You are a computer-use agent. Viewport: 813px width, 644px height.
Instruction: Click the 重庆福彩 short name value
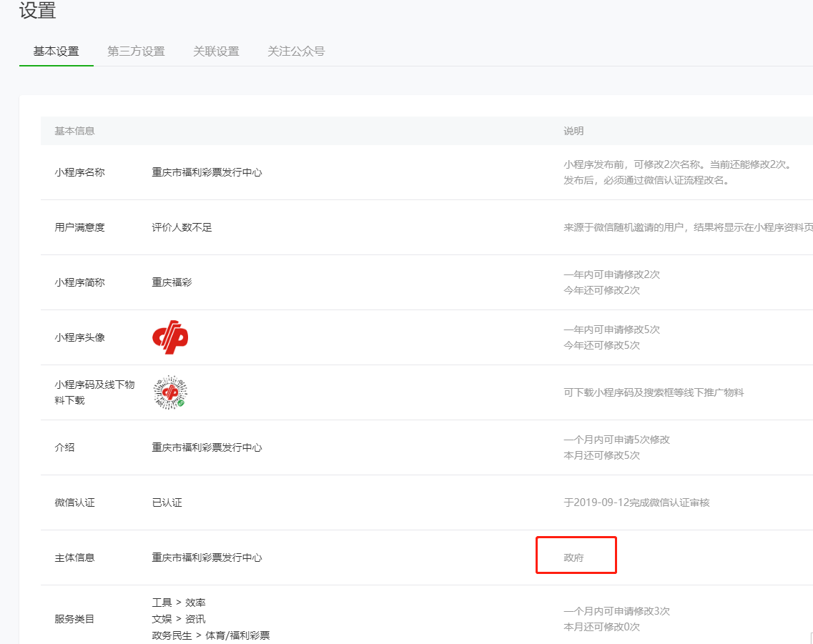pos(172,282)
